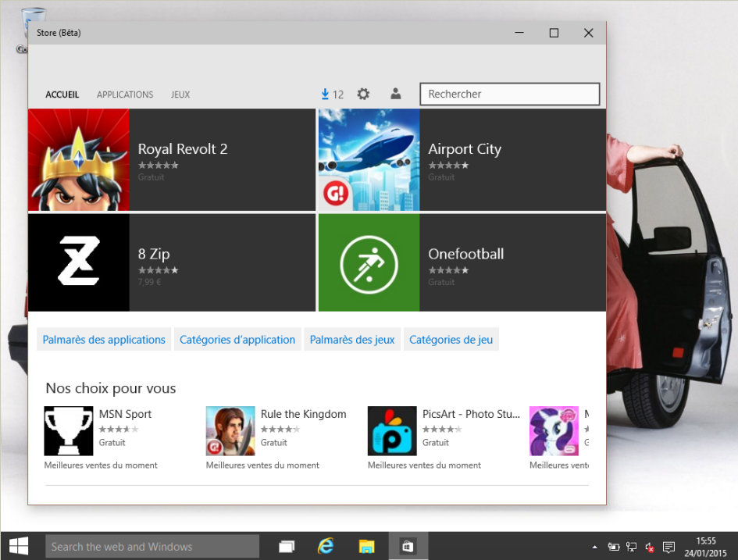
Task: Click the battery power tray icon
Action: tap(613, 547)
